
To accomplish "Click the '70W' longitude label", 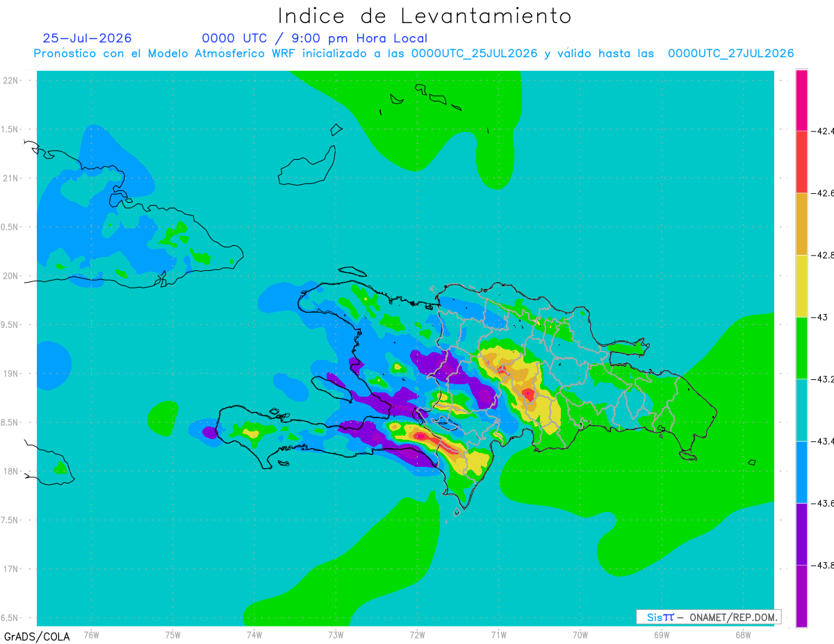I will pyautogui.click(x=580, y=634).
